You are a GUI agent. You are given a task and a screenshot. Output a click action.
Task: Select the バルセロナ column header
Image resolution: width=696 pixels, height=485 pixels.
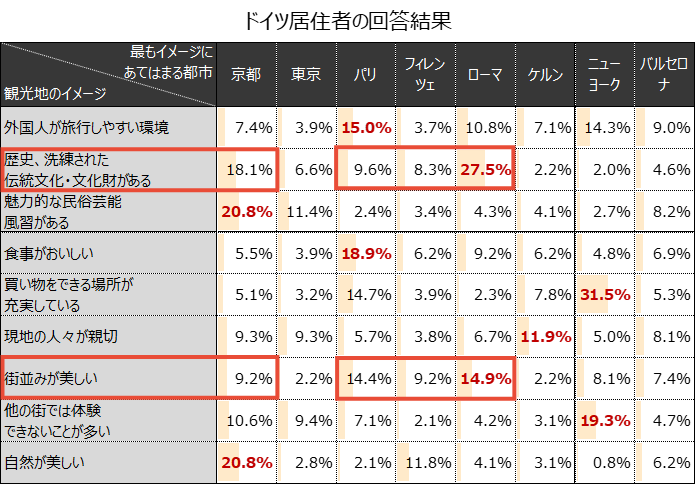tap(665, 75)
